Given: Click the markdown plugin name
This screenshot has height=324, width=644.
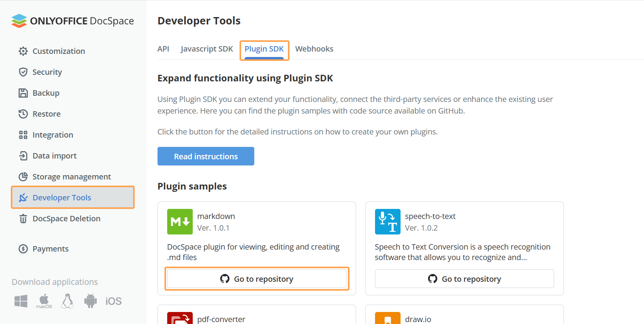Looking at the screenshot, I should pyautogui.click(x=216, y=216).
